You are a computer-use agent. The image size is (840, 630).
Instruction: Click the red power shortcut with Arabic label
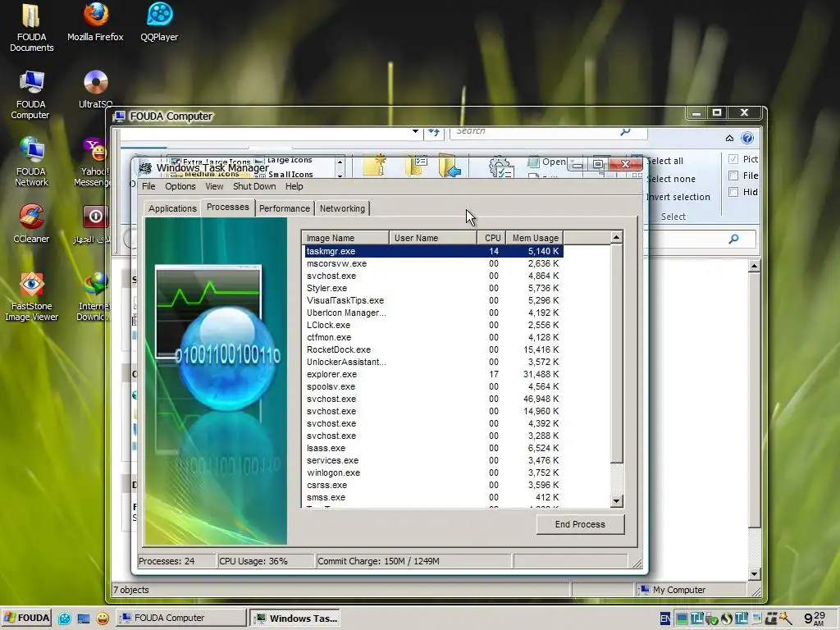(x=95, y=224)
